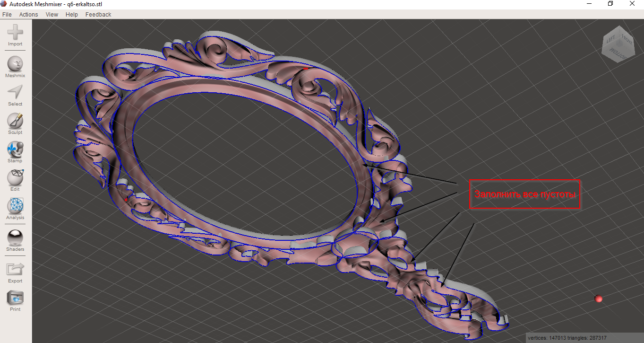Restore down the Meshmixer window
This screenshot has height=343, width=644.
click(x=610, y=4)
